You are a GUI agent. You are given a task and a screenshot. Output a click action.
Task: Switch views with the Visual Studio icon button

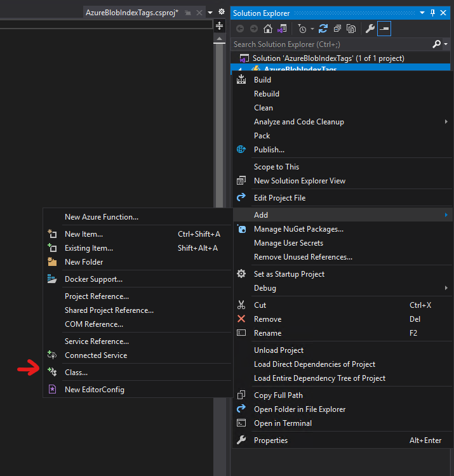(282, 29)
